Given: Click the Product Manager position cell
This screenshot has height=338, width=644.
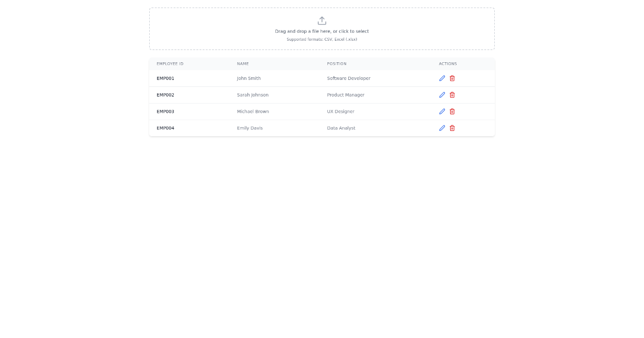Looking at the screenshot, I should (x=346, y=95).
